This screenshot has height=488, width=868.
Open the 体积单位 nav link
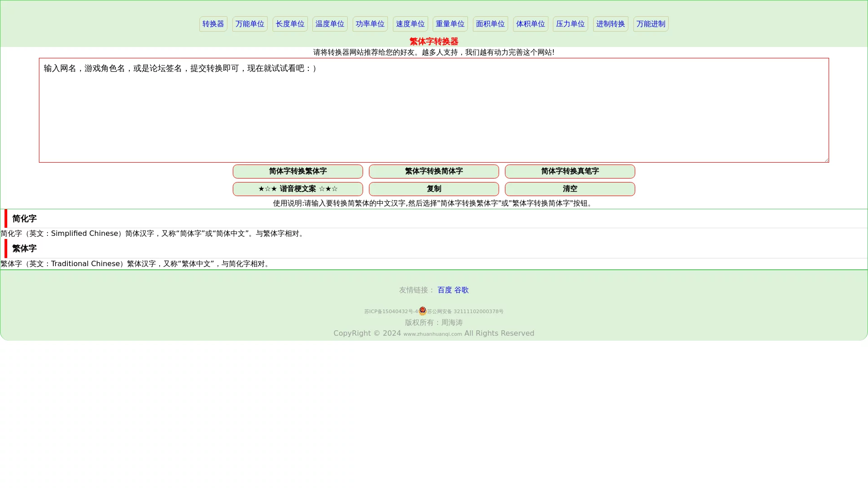click(530, 24)
